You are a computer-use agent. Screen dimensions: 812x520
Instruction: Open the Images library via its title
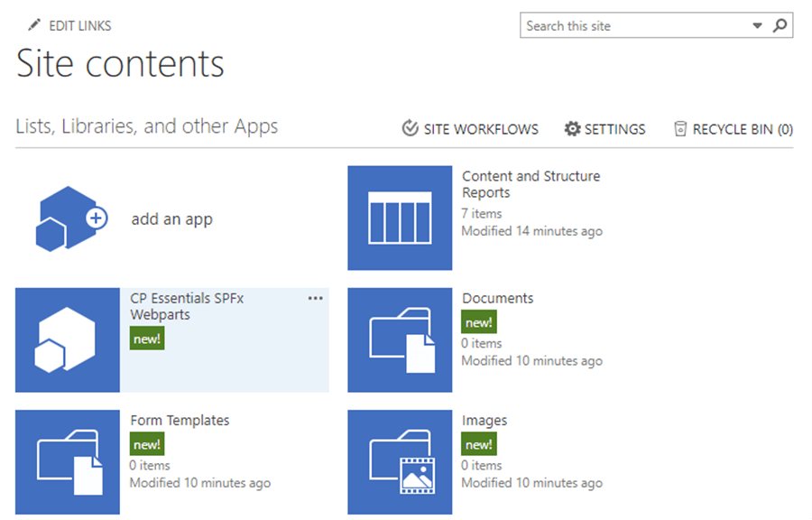[485, 421]
